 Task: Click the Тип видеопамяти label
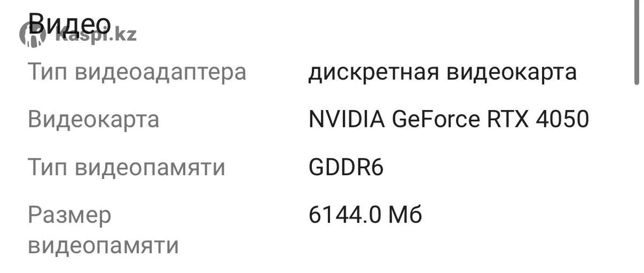[126, 167]
